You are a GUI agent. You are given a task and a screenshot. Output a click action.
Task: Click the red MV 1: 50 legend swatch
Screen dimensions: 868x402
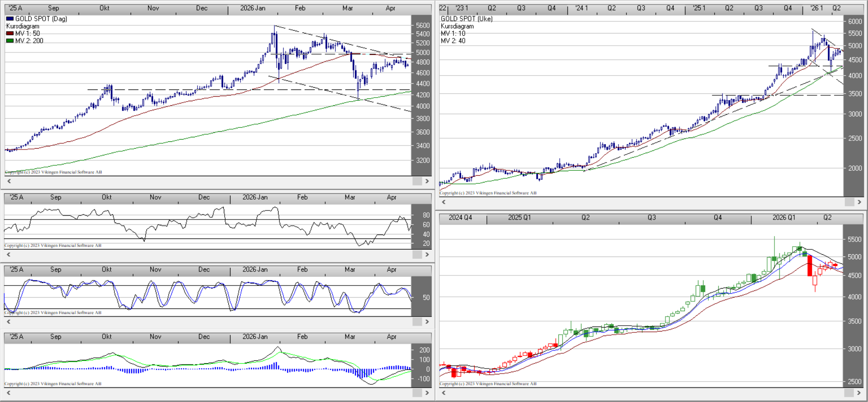point(10,33)
